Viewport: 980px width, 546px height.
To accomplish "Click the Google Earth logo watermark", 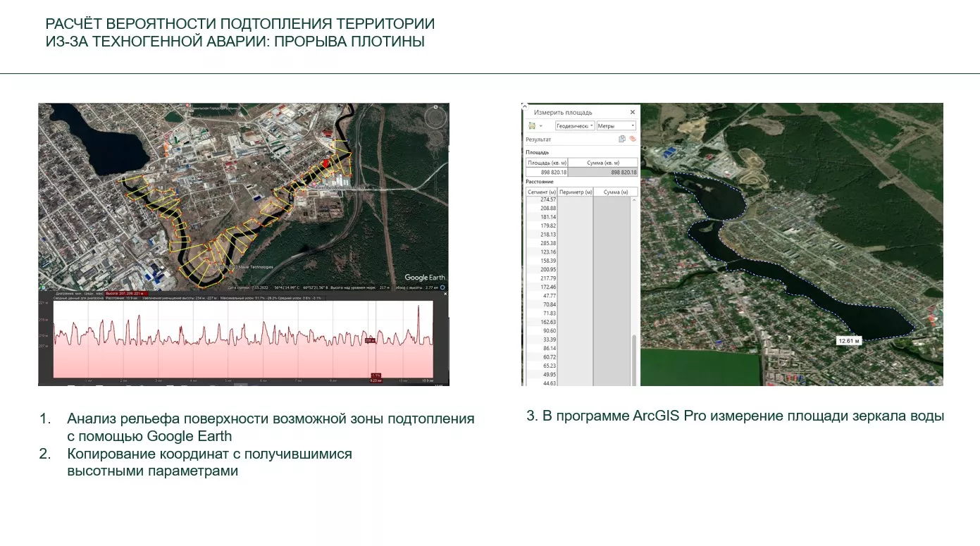I will pos(425,278).
